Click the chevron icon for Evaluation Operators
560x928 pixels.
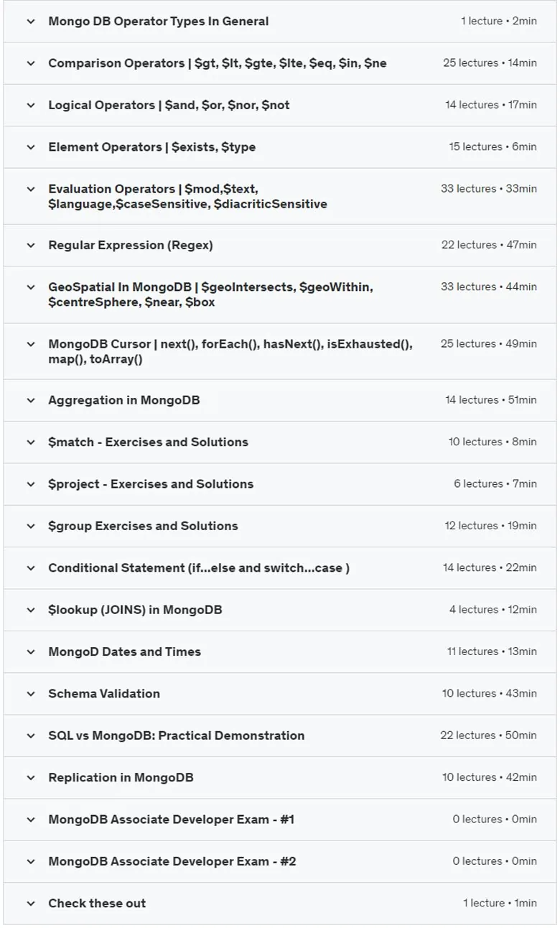point(30,189)
